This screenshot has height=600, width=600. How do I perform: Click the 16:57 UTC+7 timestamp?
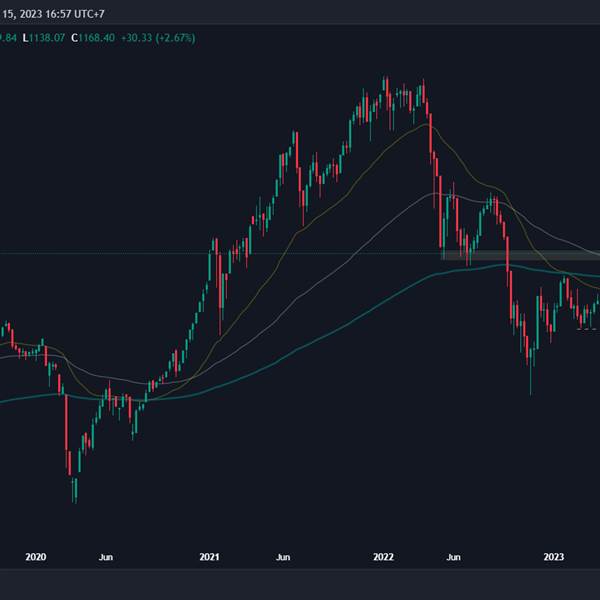(75, 14)
